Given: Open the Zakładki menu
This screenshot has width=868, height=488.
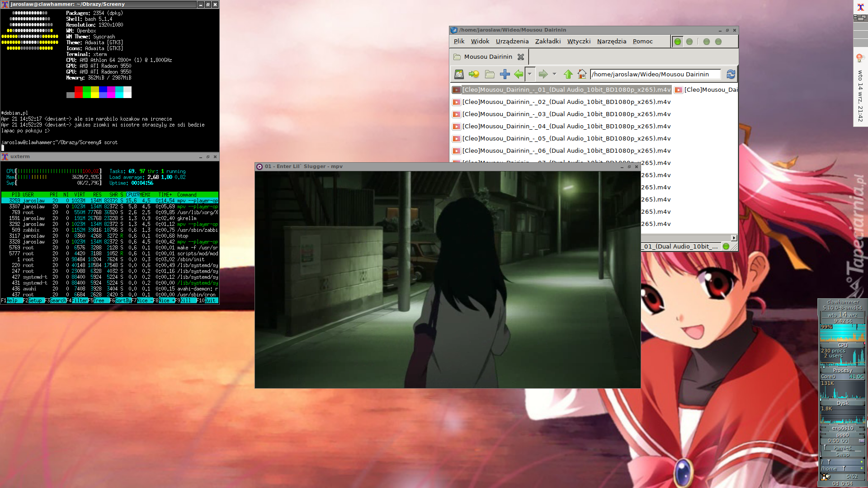Looking at the screenshot, I should tap(548, 41).
